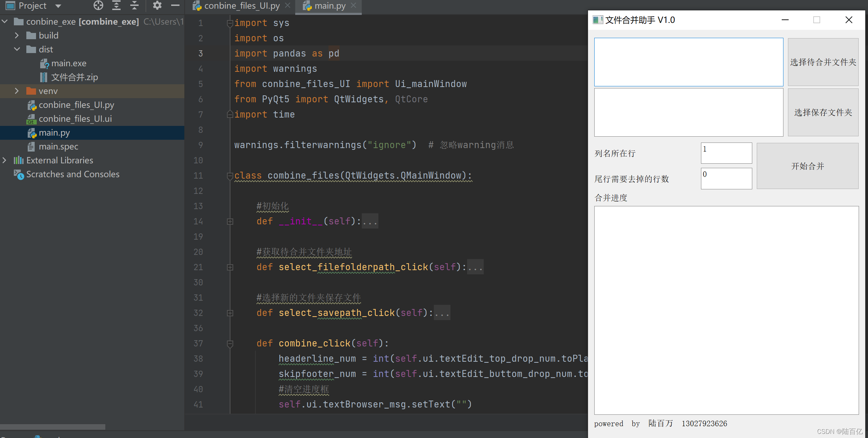Click the Collapse All toolbar icon
Viewport: 868px width, 438px height.
(134, 6)
